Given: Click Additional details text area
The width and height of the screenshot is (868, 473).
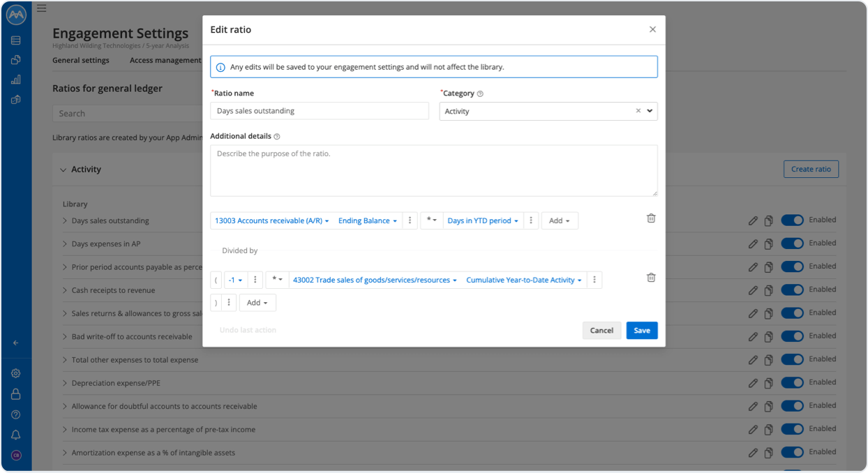Looking at the screenshot, I should click(x=434, y=170).
